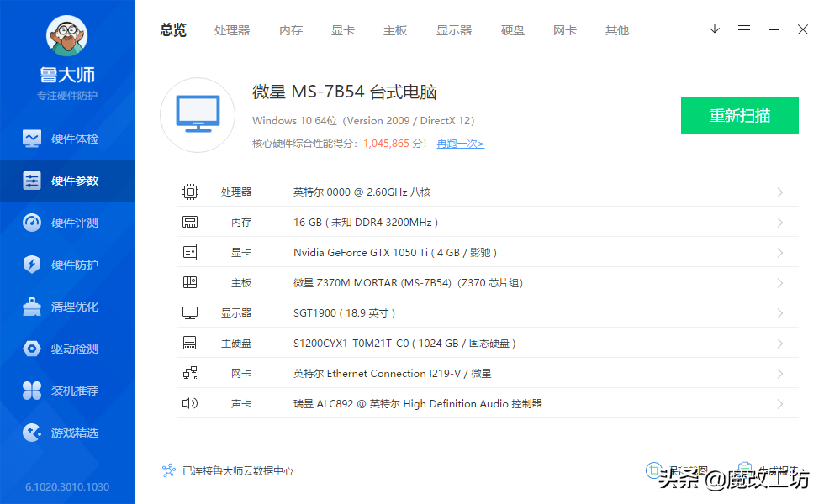Expand the SGT1900 display row chevron

(780, 312)
